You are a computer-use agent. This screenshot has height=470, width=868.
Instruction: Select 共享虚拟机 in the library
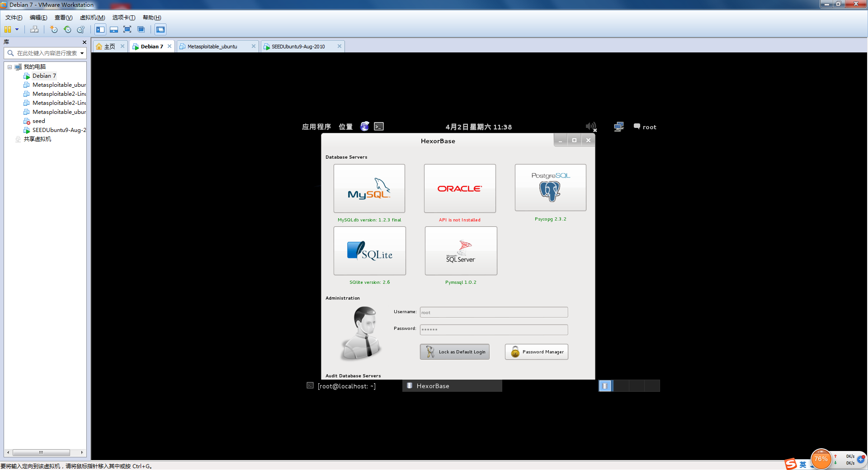(37, 139)
